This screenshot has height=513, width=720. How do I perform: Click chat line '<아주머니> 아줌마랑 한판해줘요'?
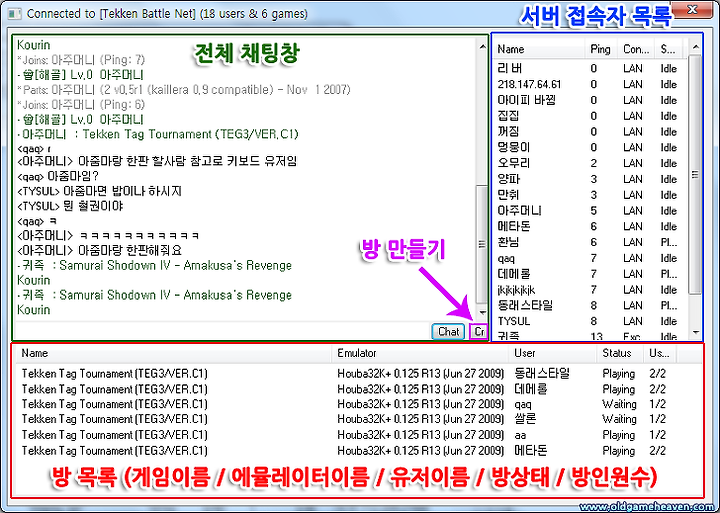99,250
